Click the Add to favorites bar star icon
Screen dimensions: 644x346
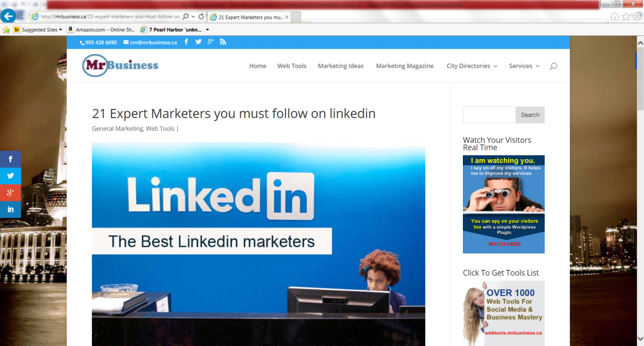coord(6,30)
